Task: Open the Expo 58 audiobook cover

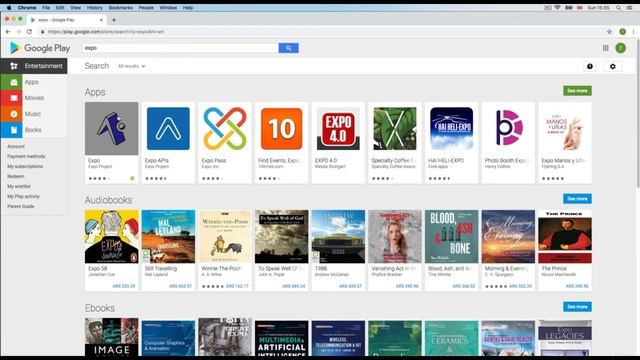Action: click(x=111, y=236)
